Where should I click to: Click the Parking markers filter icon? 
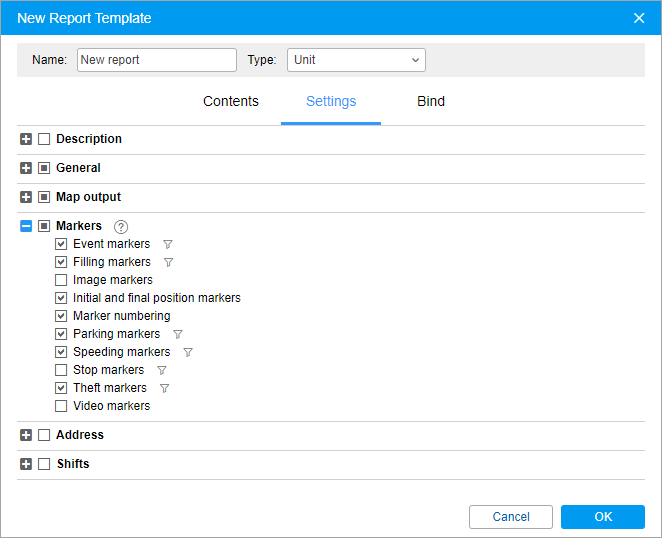tap(178, 334)
